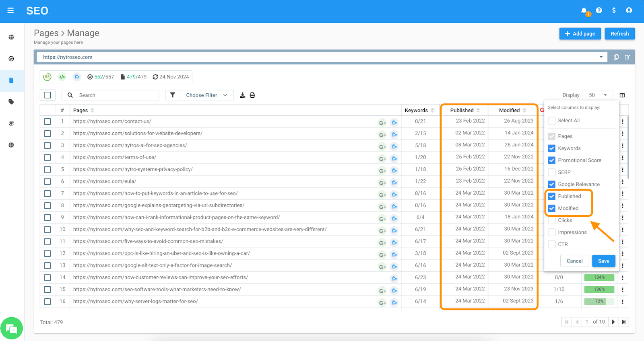
Task: Open three-dot menu for row 14
Action: click(623, 278)
